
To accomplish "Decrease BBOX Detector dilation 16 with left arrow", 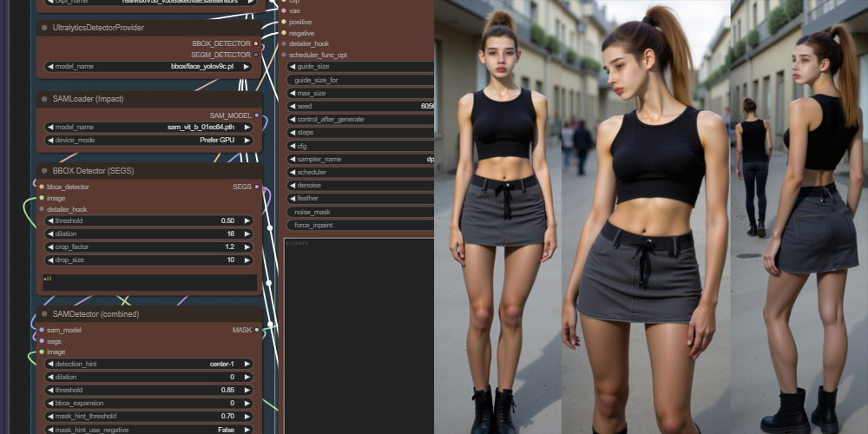I will coord(50,233).
